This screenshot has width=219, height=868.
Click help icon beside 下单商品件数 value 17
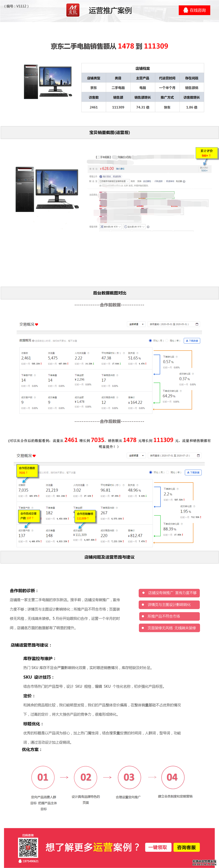[x=117, y=375]
